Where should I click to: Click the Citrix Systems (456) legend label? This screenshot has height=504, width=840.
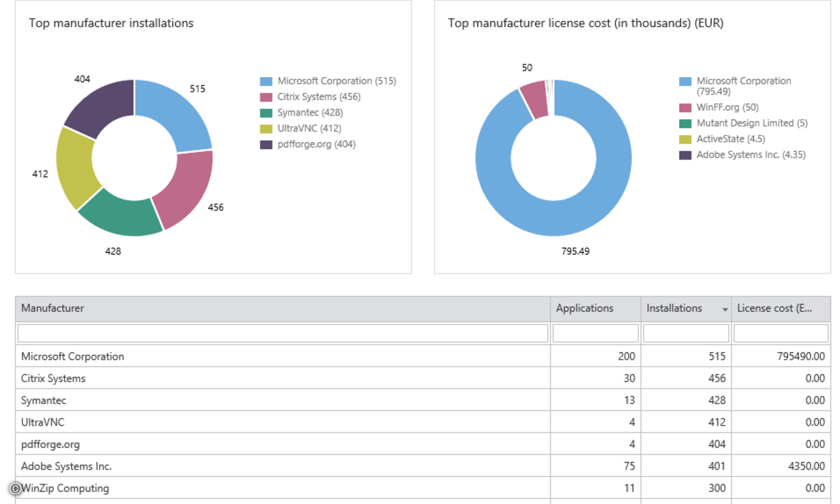[318, 97]
